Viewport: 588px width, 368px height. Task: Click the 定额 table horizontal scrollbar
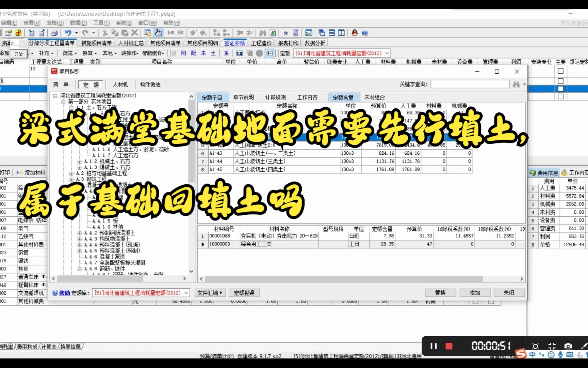pos(361,279)
